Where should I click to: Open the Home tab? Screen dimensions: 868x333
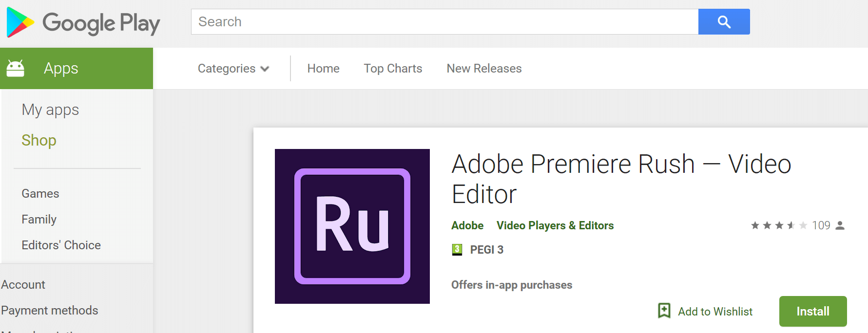[x=323, y=69]
